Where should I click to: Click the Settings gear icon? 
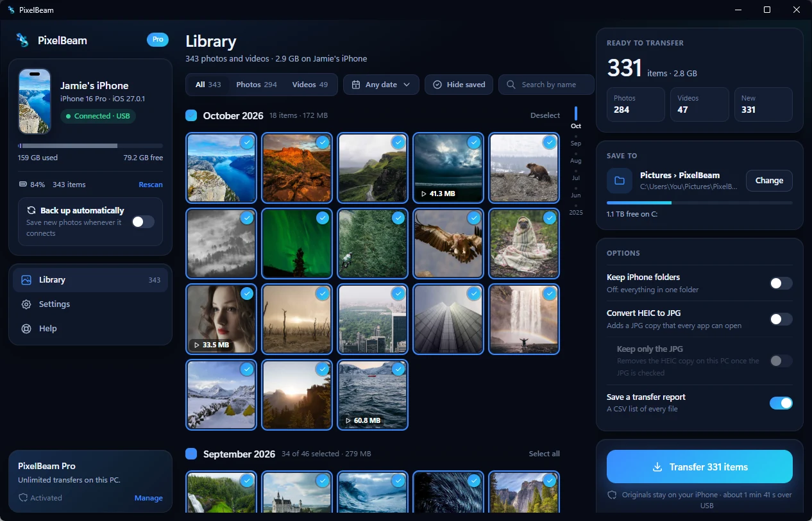pyautogui.click(x=26, y=304)
